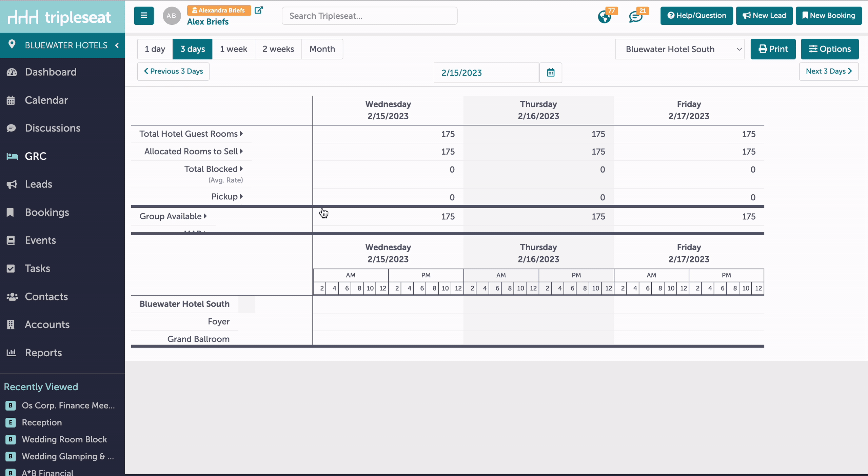
Task: Open the Bookings section
Action: (x=47, y=213)
